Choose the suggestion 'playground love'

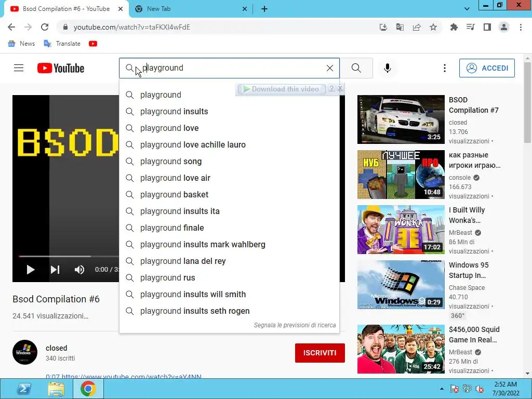229,128
